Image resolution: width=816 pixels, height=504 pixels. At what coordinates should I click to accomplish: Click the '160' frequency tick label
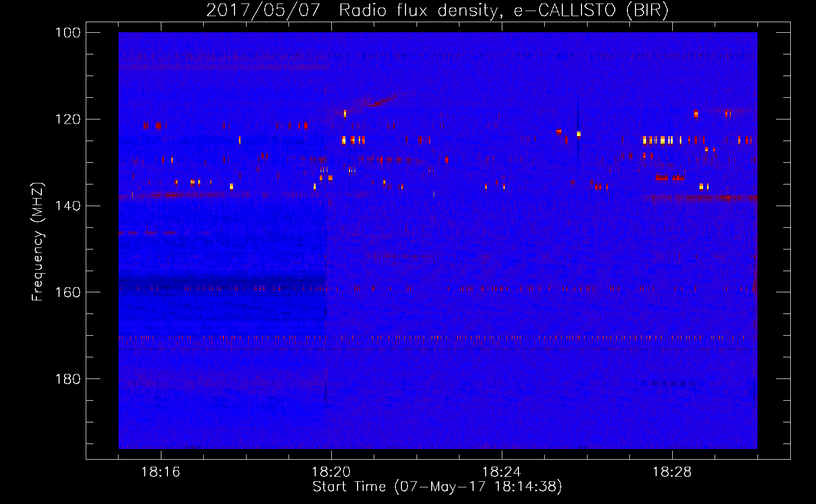[x=68, y=292]
